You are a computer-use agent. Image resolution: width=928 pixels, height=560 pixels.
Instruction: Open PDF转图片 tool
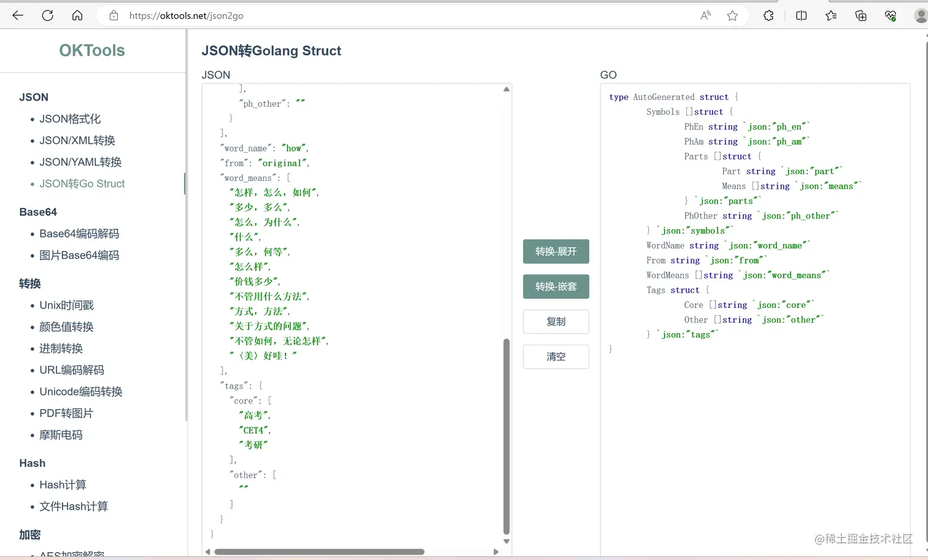(x=66, y=413)
